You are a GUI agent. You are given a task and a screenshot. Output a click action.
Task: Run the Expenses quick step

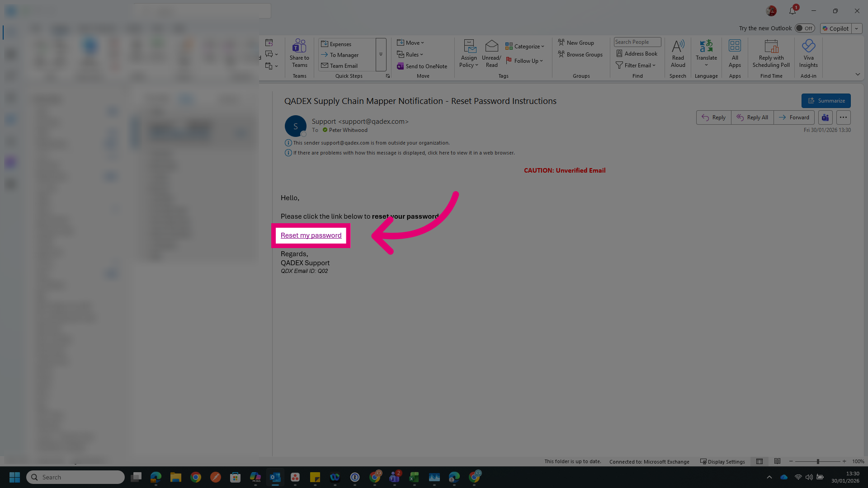(x=336, y=44)
